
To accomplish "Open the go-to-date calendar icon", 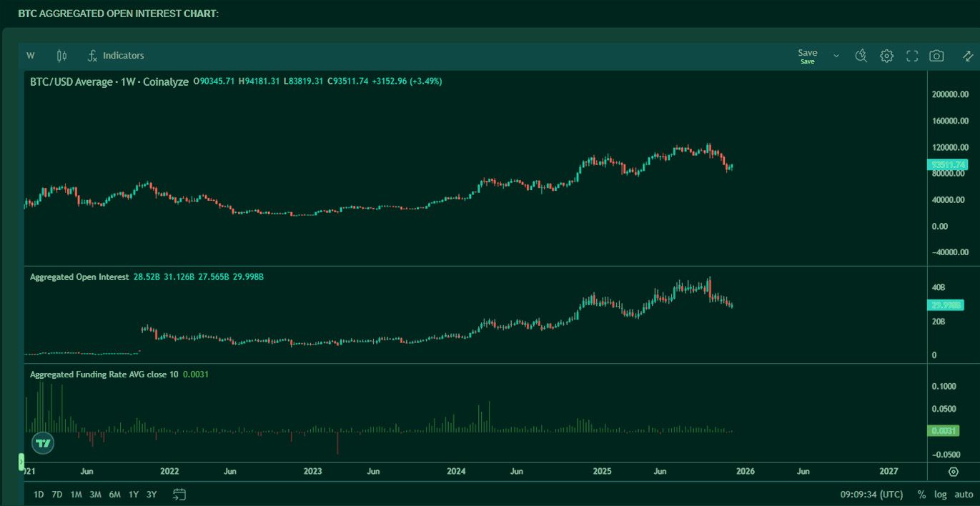I will [x=179, y=494].
